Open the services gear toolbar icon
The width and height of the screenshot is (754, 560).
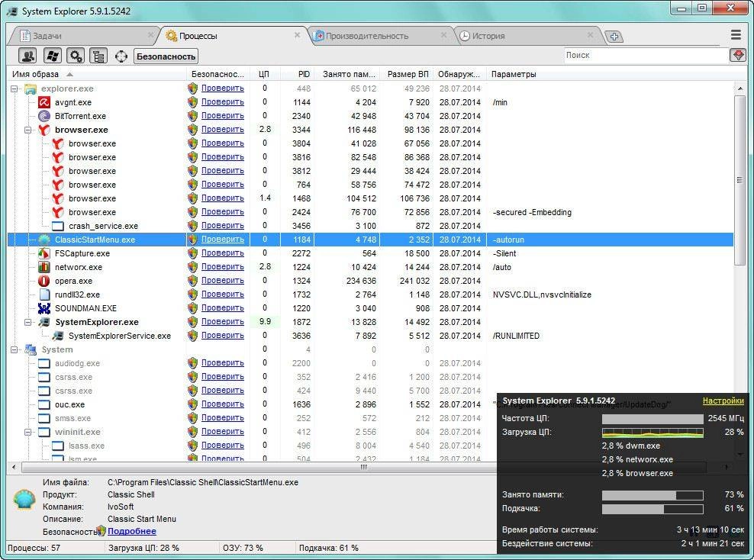point(75,56)
